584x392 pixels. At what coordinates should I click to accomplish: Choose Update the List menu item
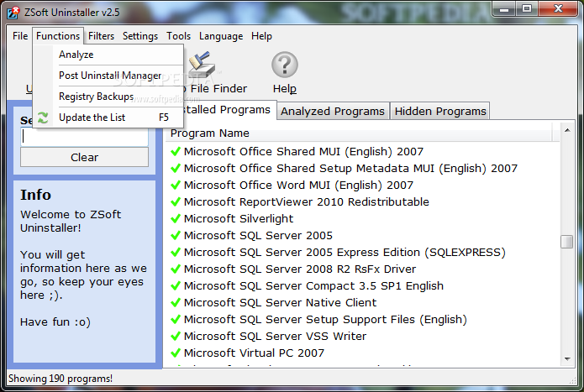[x=108, y=118]
